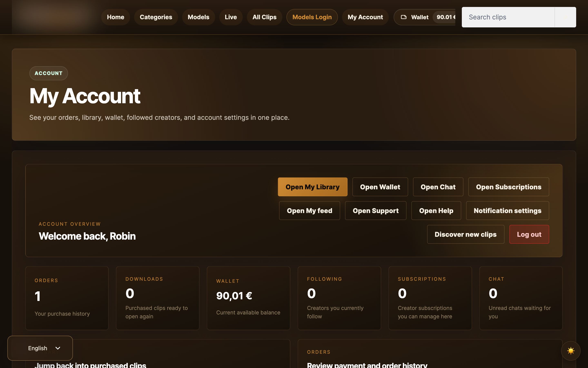This screenshot has height=368, width=588.
Task: Log out of the account
Action: [529, 234]
